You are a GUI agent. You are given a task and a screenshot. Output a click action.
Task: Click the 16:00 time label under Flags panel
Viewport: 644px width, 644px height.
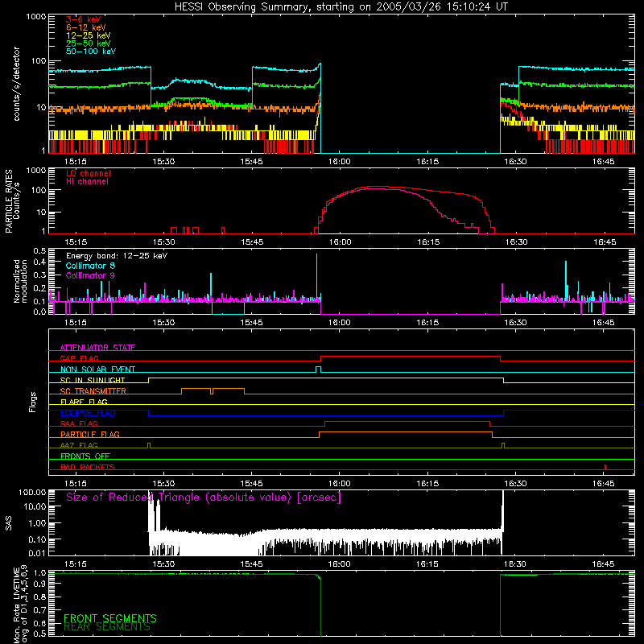coord(340,484)
